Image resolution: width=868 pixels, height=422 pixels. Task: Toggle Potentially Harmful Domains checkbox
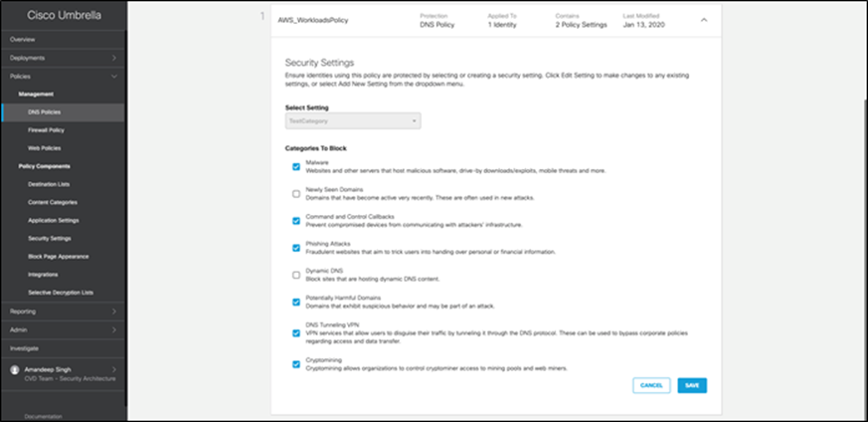(x=296, y=302)
